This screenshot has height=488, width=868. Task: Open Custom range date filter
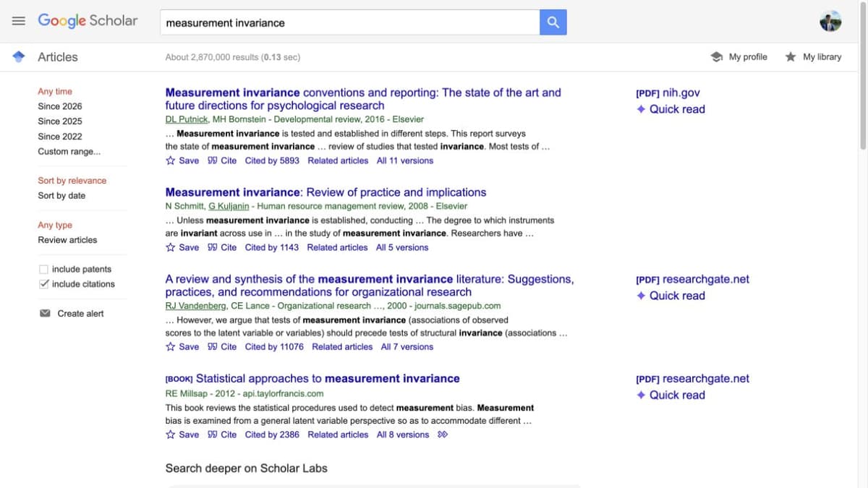point(69,151)
